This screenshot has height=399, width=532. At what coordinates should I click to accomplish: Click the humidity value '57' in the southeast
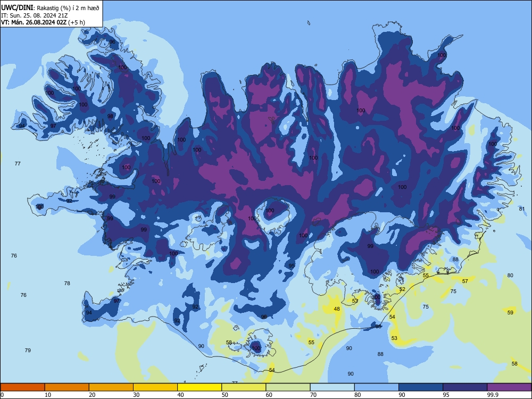tap(465, 281)
